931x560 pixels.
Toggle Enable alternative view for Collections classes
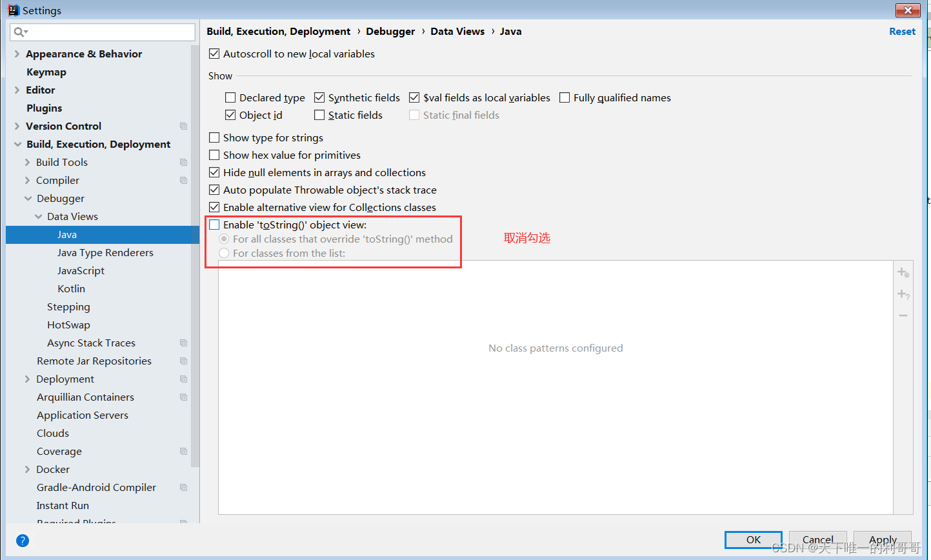pyautogui.click(x=214, y=207)
